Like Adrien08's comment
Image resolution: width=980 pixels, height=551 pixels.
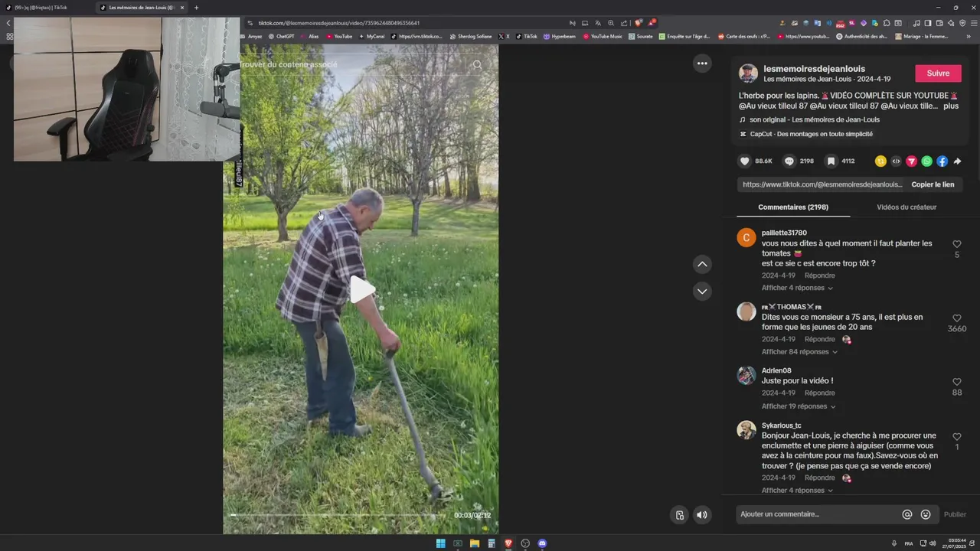tap(957, 381)
